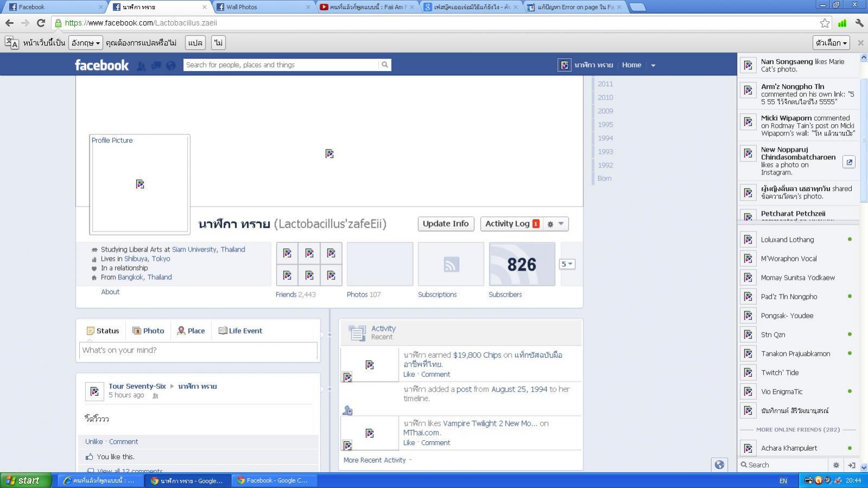The height and width of the screenshot is (488, 868).
Task: Go to Home in the Facebook header
Action: click(x=631, y=65)
